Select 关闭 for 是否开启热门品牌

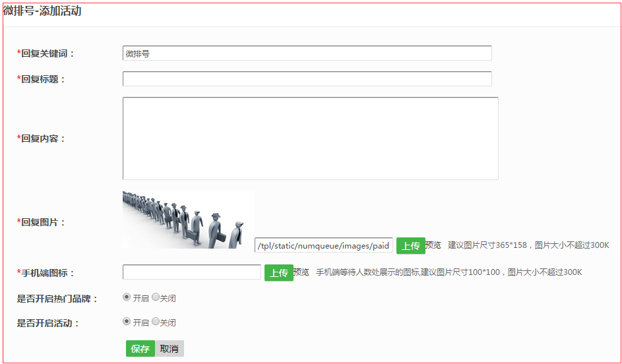click(x=156, y=297)
